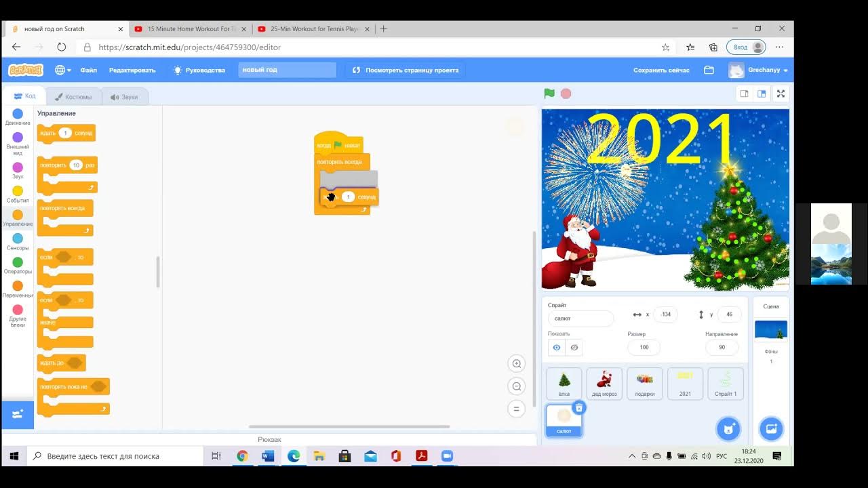
Task: Switch to the Код tab
Action: point(24,96)
